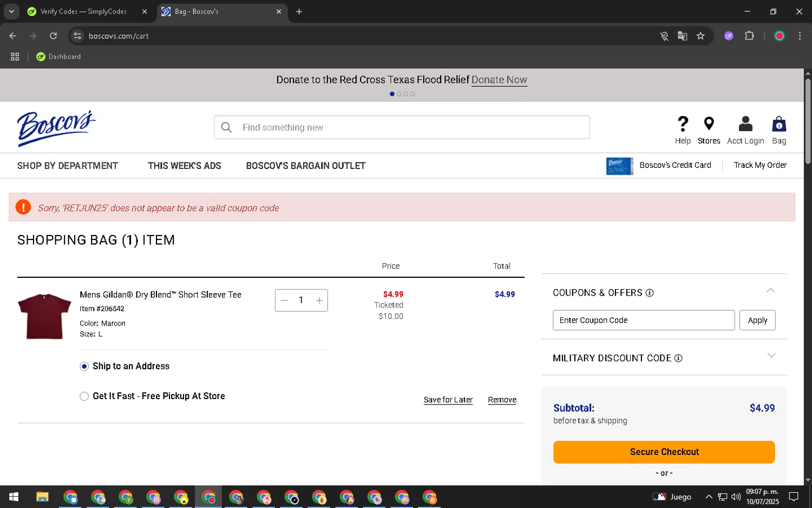The image size is (812, 508).
Task: Open the Dashboard bookmark
Action: [x=58, y=56]
